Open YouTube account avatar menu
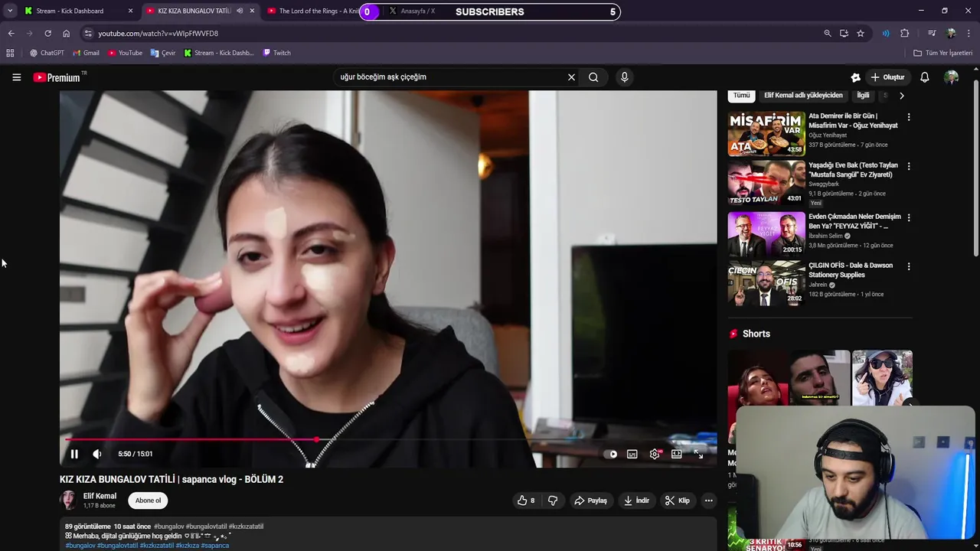This screenshot has height=551, width=980. (952, 77)
